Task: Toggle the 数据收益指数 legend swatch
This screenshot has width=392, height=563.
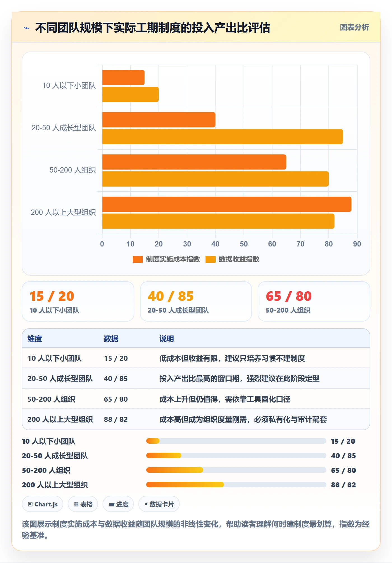Action: [210, 259]
